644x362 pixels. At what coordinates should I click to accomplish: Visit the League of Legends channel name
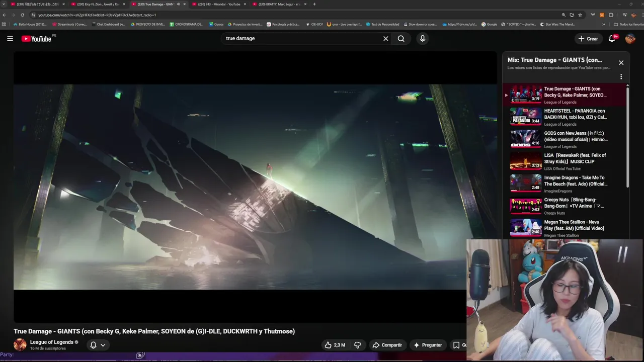coord(51,342)
